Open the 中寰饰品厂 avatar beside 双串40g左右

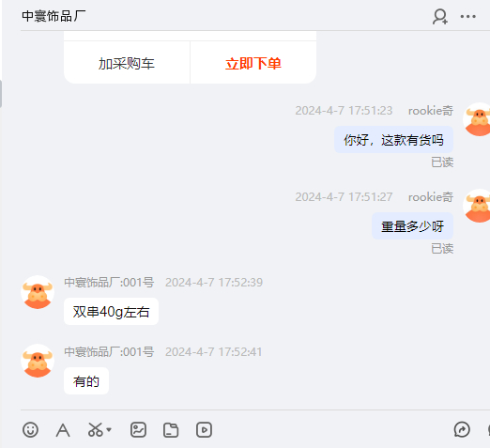38,292
